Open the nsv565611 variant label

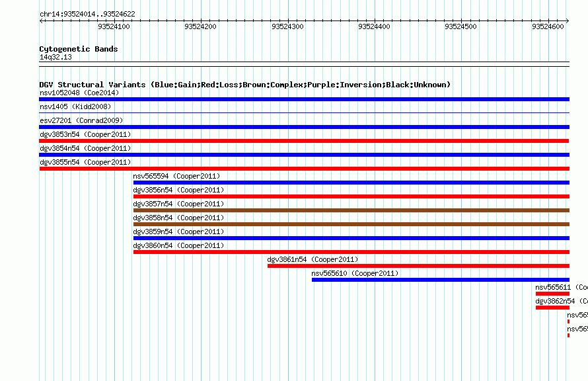[x=562, y=287]
